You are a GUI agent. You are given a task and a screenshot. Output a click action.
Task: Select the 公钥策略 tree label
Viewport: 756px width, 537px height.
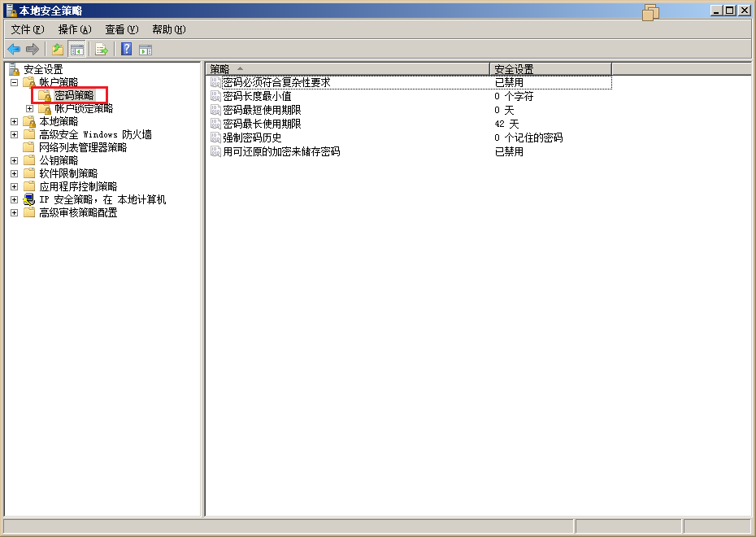pos(59,160)
